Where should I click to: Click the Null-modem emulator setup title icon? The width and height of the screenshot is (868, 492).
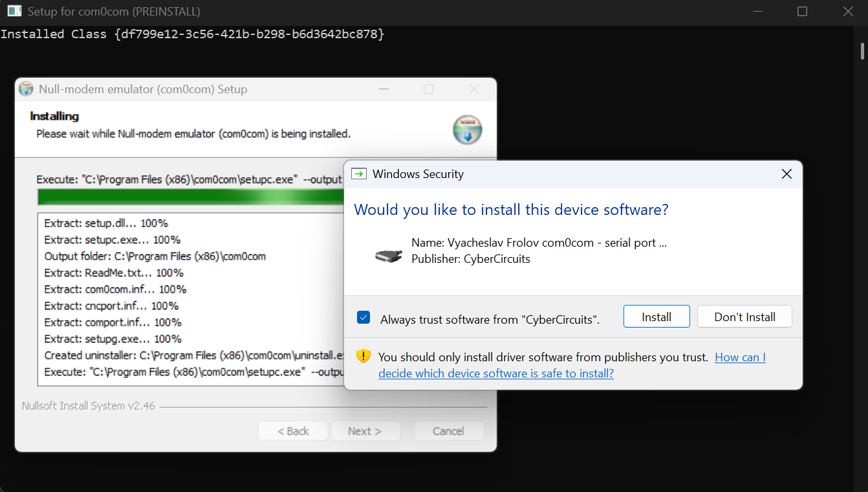point(26,89)
